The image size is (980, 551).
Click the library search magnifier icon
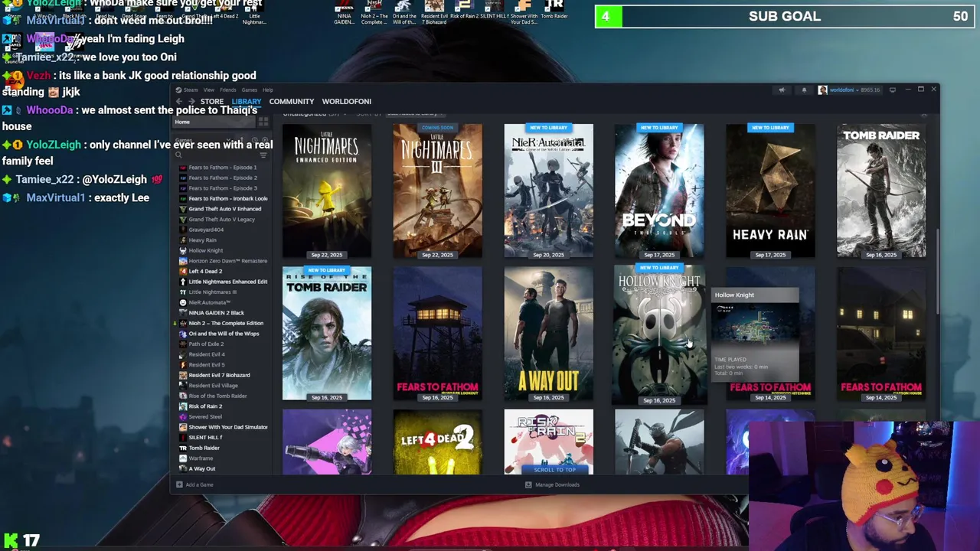(178, 155)
